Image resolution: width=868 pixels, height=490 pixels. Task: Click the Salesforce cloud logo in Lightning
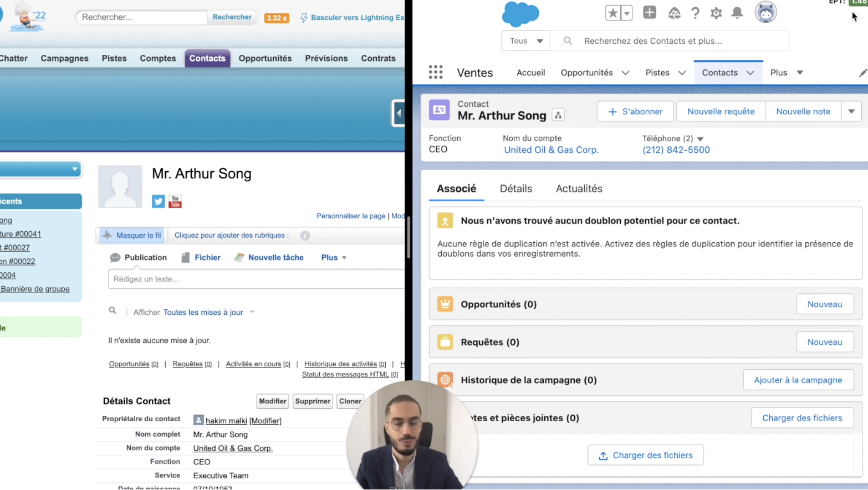(x=520, y=14)
